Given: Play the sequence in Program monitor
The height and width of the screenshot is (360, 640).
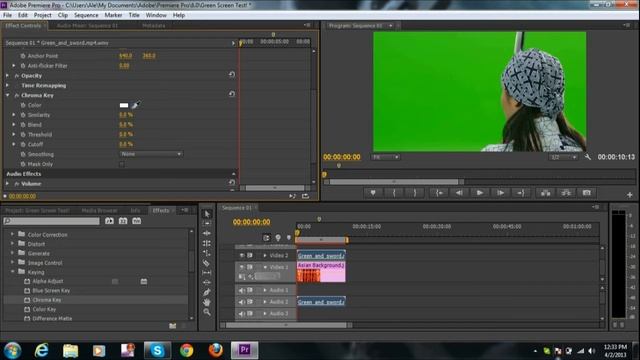Looking at the screenshot, I should (x=480, y=193).
